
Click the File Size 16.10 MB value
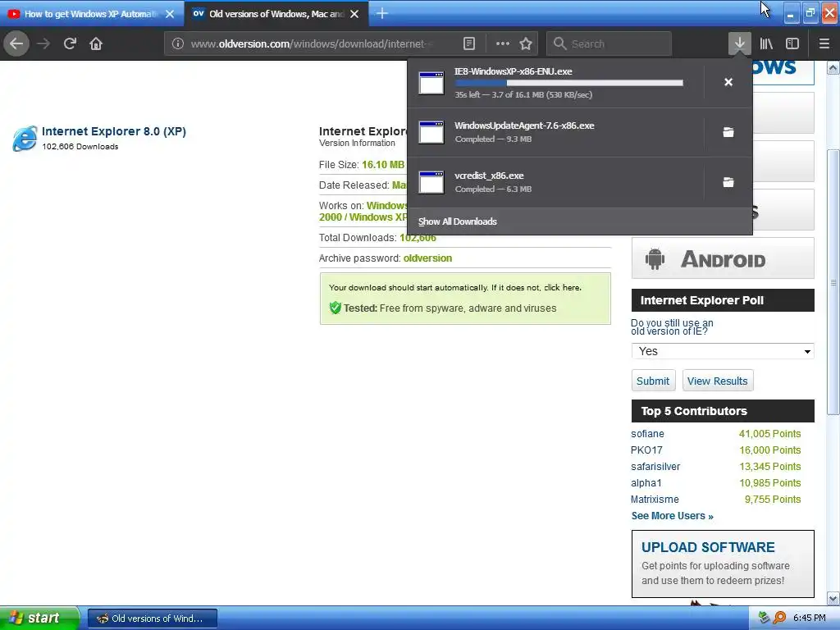[383, 164]
